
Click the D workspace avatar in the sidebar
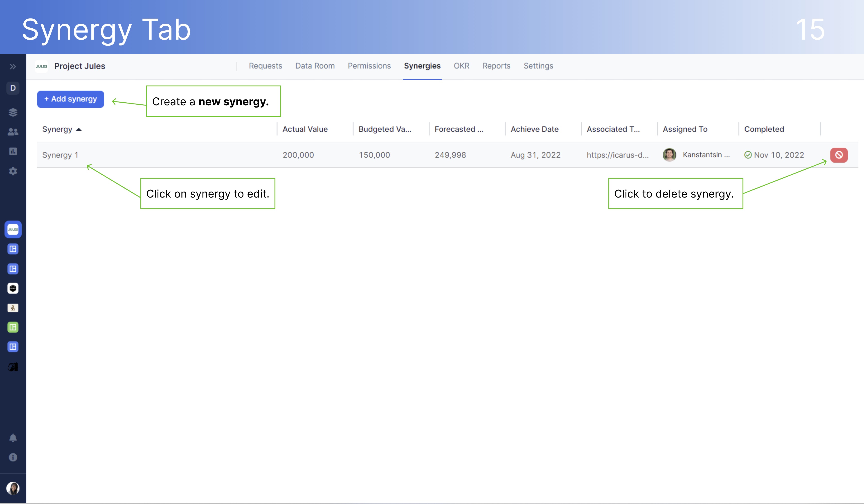13,88
